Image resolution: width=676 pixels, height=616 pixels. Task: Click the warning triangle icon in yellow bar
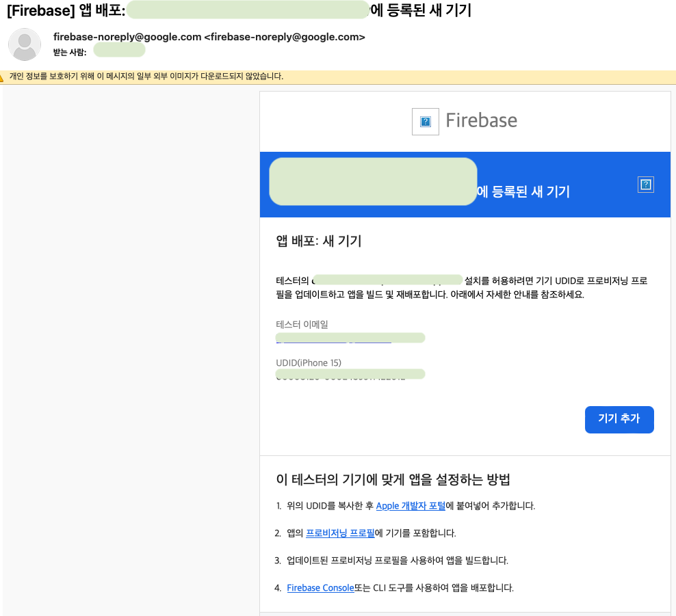coord(1,77)
